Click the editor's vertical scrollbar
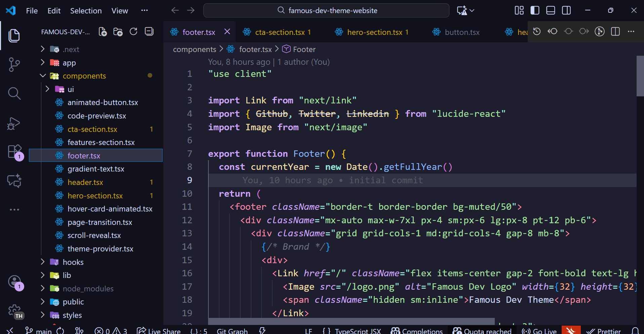This screenshot has width=644, height=334. click(640, 76)
